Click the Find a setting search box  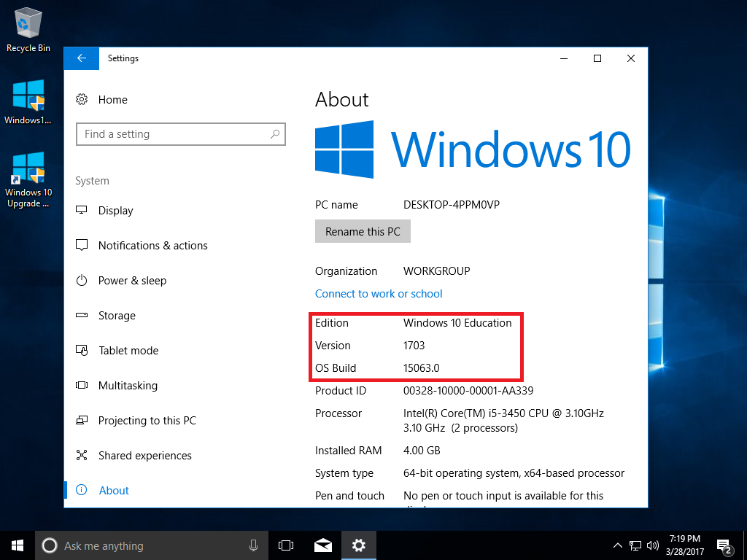(171, 134)
